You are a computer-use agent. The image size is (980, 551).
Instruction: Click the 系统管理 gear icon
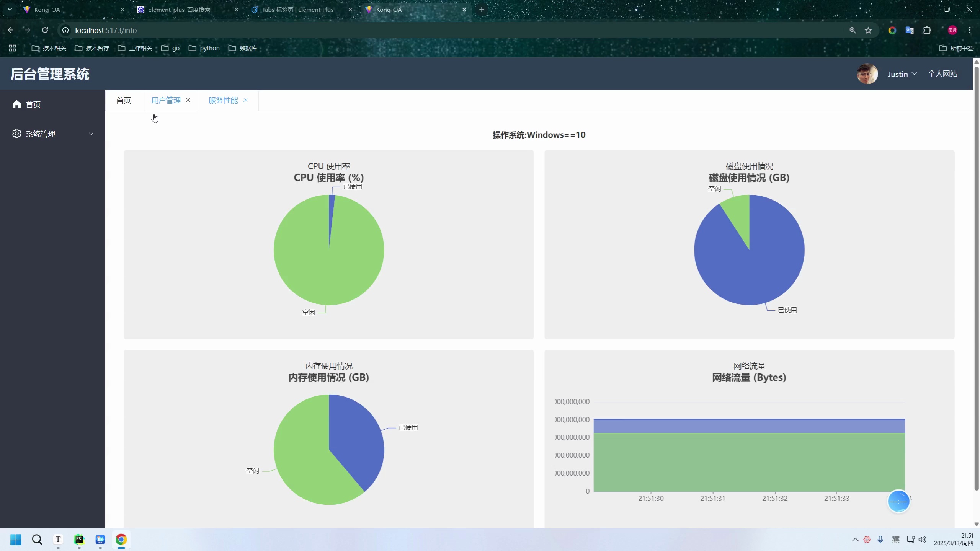(16, 134)
